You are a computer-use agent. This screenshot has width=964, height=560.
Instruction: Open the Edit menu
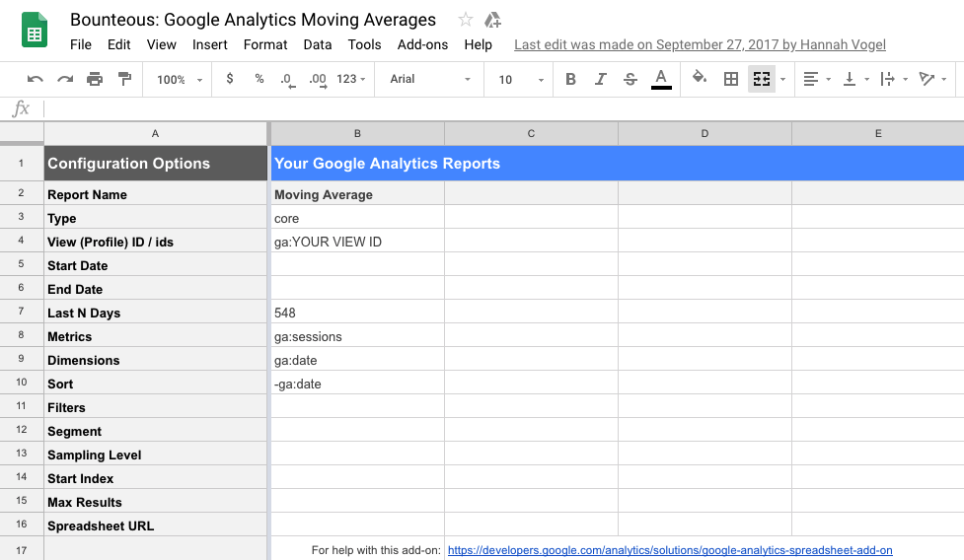click(118, 44)
